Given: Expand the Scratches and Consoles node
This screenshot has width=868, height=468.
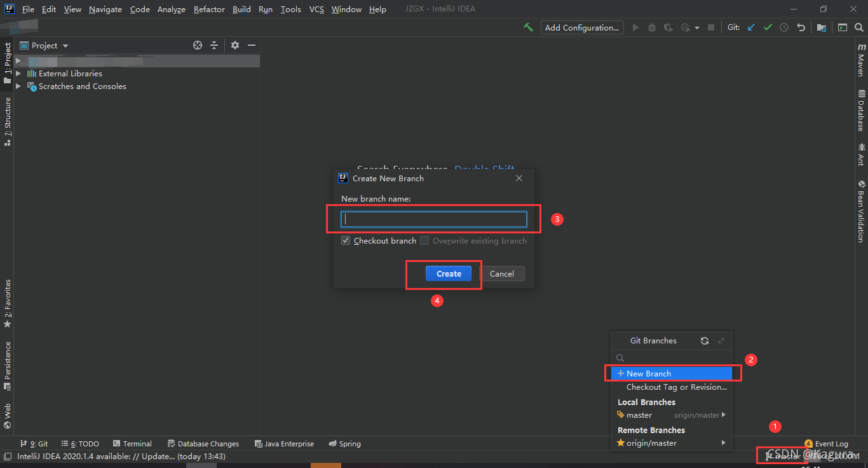Looking at the screenshot, I should coord(18,86).
